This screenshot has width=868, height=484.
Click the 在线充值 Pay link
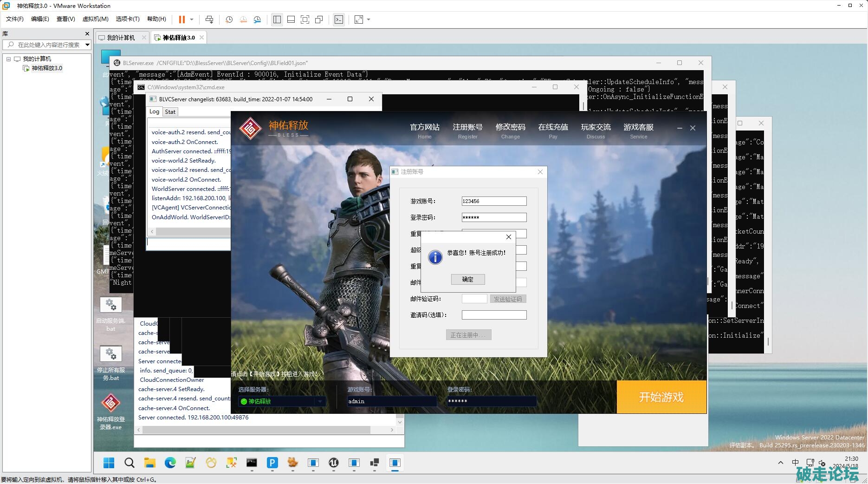click(553, 131)
